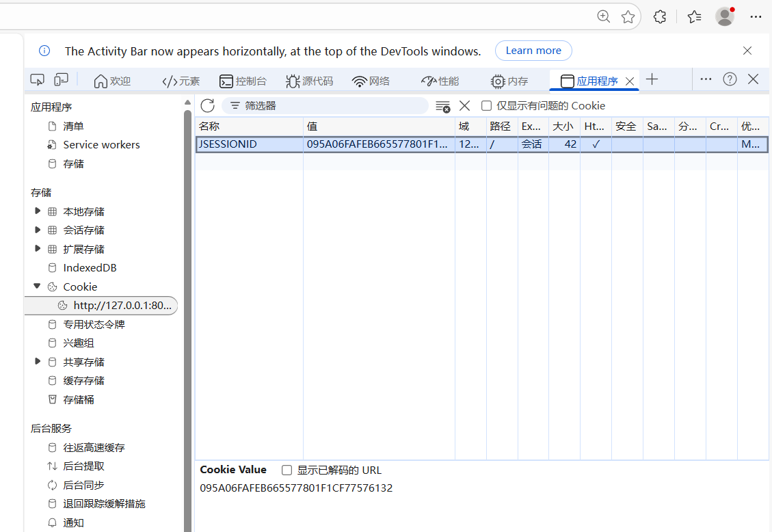This screenshot has width=772, height=532.
Task: Expand 本地存储 tree arrow
Action: click(38, 211)
